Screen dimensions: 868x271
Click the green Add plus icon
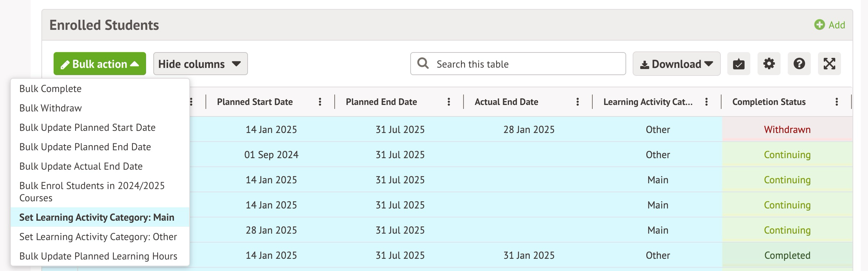pyautogui.click(x=819, y=25)
